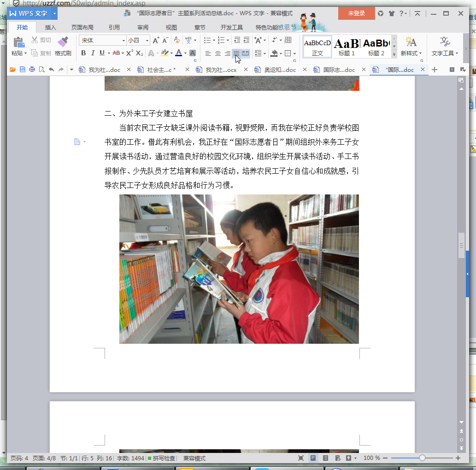Click the font color blue A swatch
The image size is (476, 470).
click(179, 53)
